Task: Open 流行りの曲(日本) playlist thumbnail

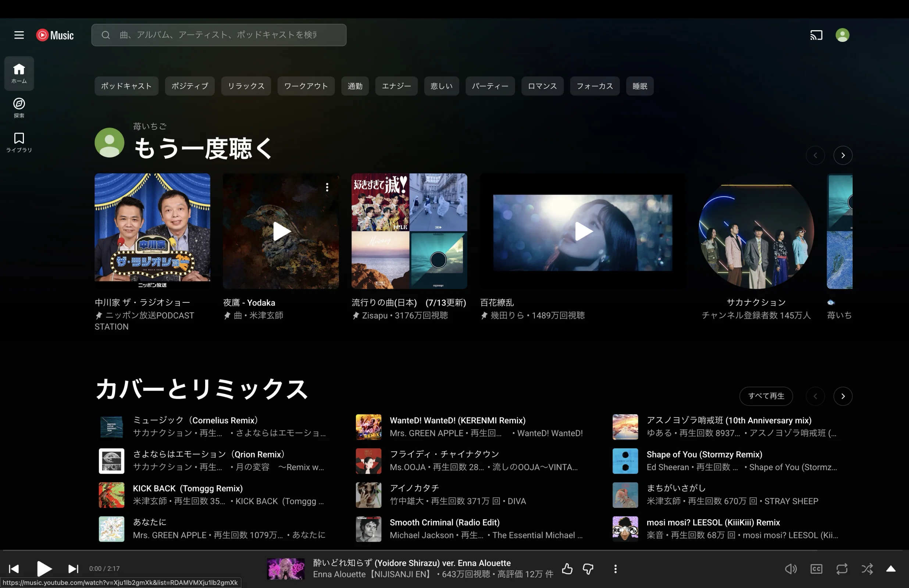Action: coord(409,231)
